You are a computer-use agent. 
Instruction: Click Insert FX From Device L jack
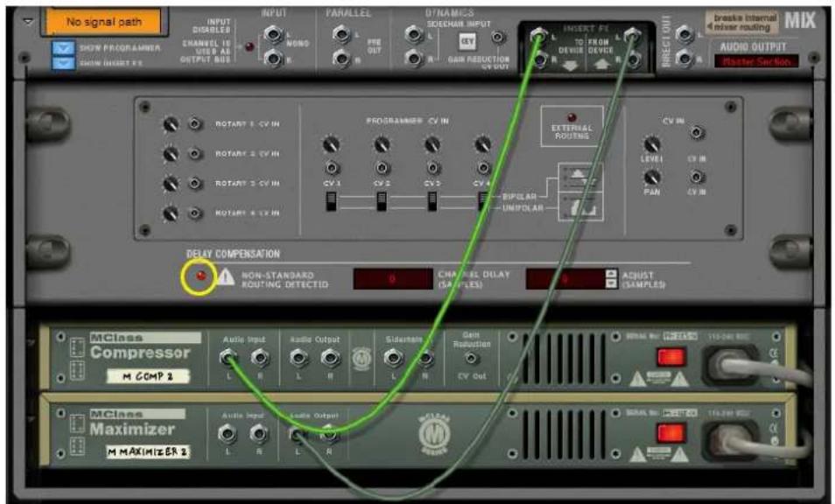pyautogui.click(x=632, y=36)
